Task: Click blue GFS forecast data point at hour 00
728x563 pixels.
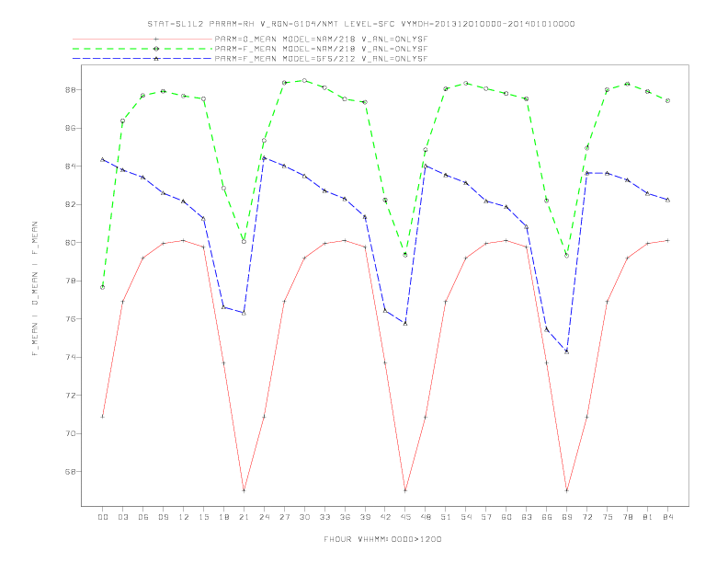Action: [103, 159]
